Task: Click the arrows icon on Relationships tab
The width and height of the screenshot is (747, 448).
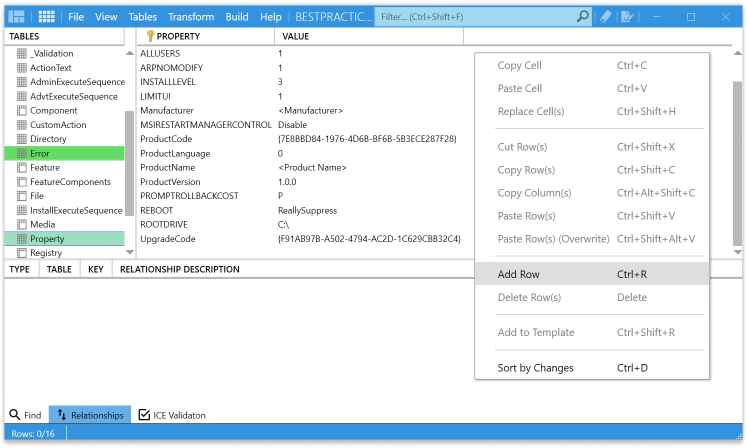Action: pos(61,415)
